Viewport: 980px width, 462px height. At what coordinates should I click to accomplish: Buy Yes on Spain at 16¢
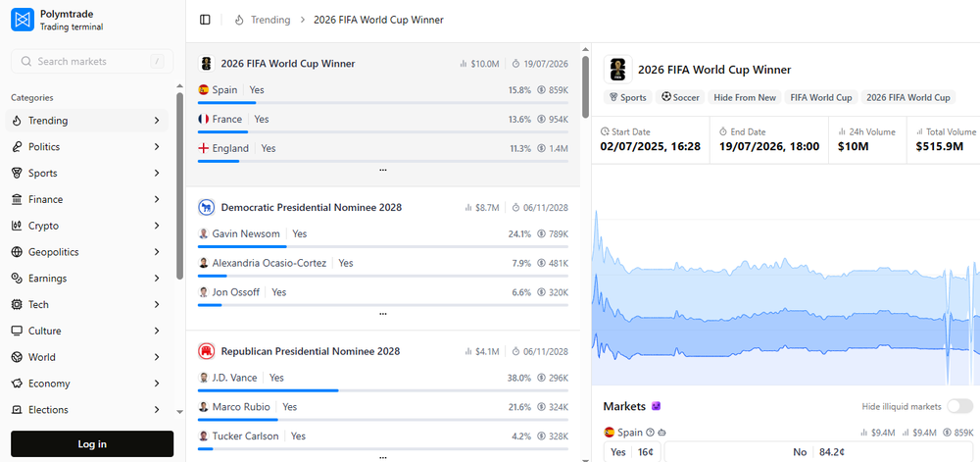[632, 452]
